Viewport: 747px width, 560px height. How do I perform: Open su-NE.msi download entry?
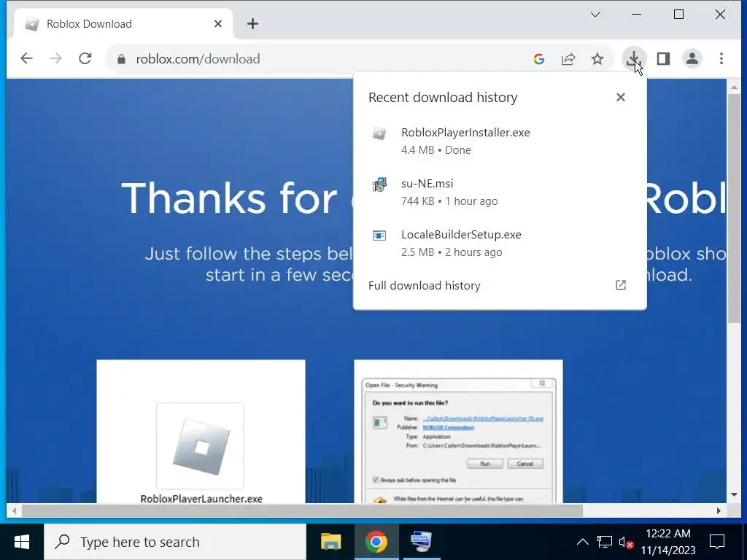(500, 192)
